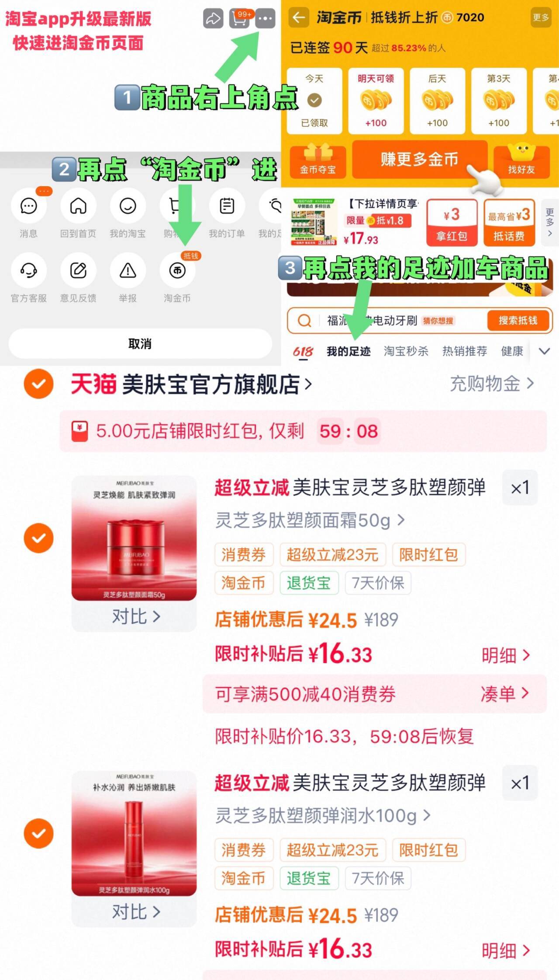Uncheck the 灵芝多肽塑颜面霜50g item checkbox

(x=38, y=538)
